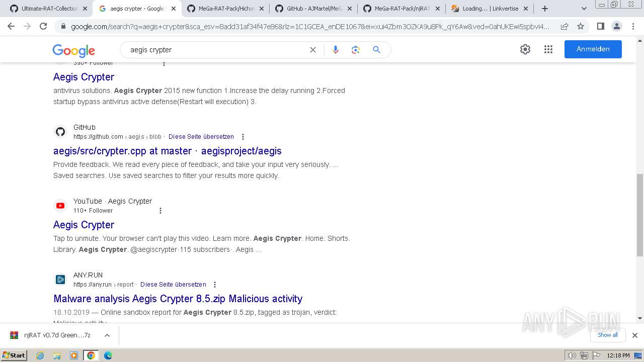
Task: Click the Anmelden sign-in button
Action: 593,49
